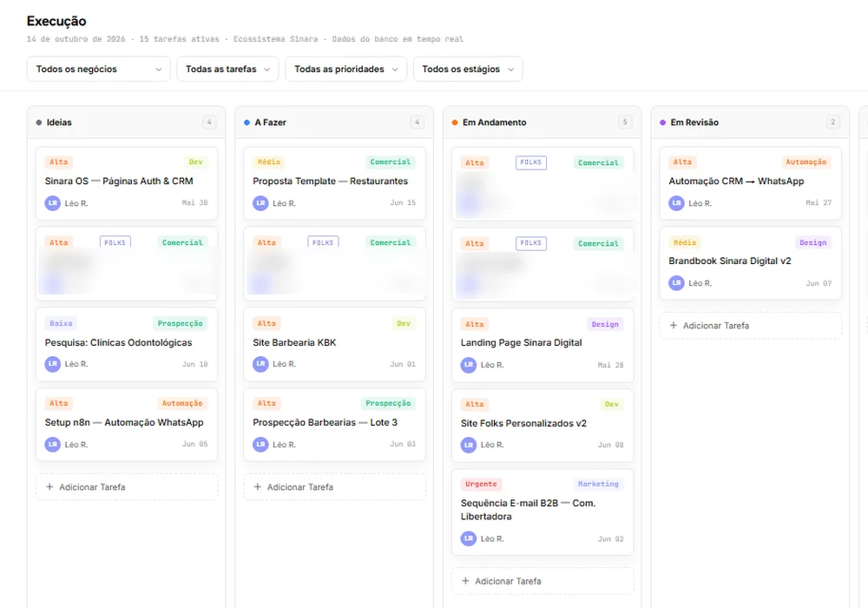Open Site Folks Personalizados v2 card
Screen dimensions: 868x608
pyautogui.click(x=542, y=426)
